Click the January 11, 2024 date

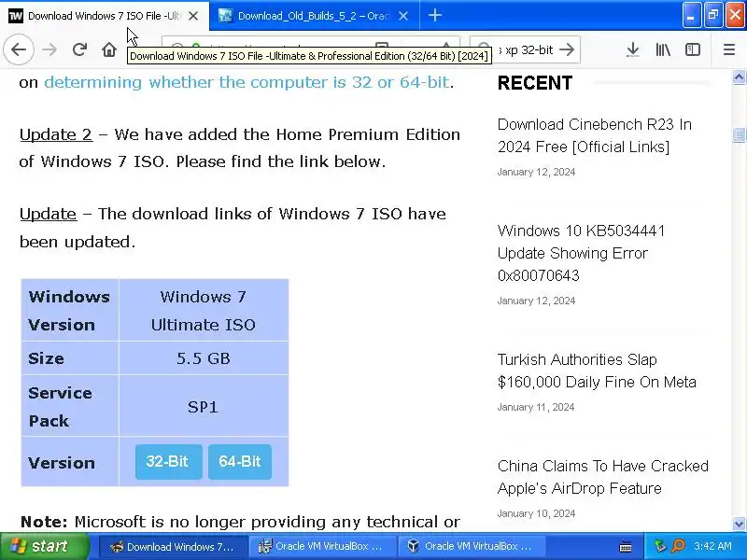tap(536, 407)
